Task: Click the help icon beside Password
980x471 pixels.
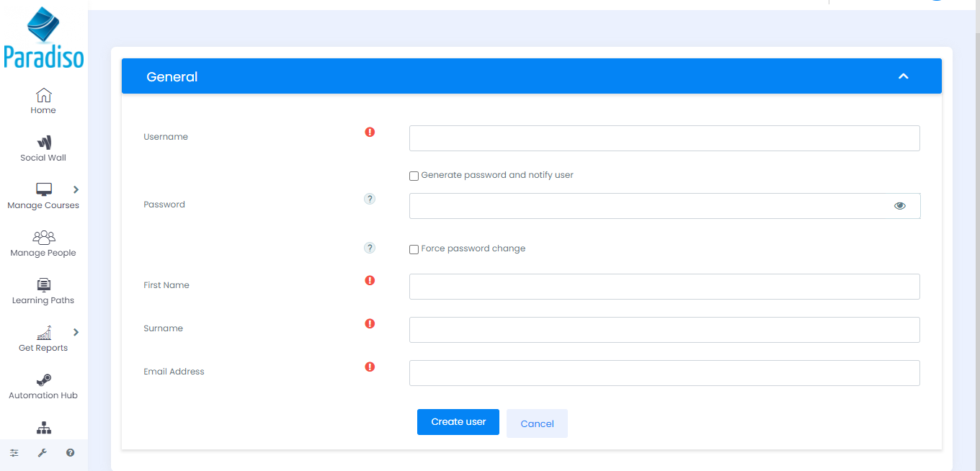Action: click(370, 199)
